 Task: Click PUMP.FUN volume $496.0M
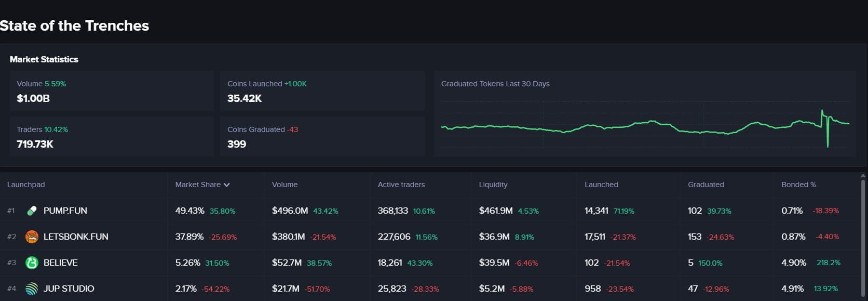coord(290,211)
